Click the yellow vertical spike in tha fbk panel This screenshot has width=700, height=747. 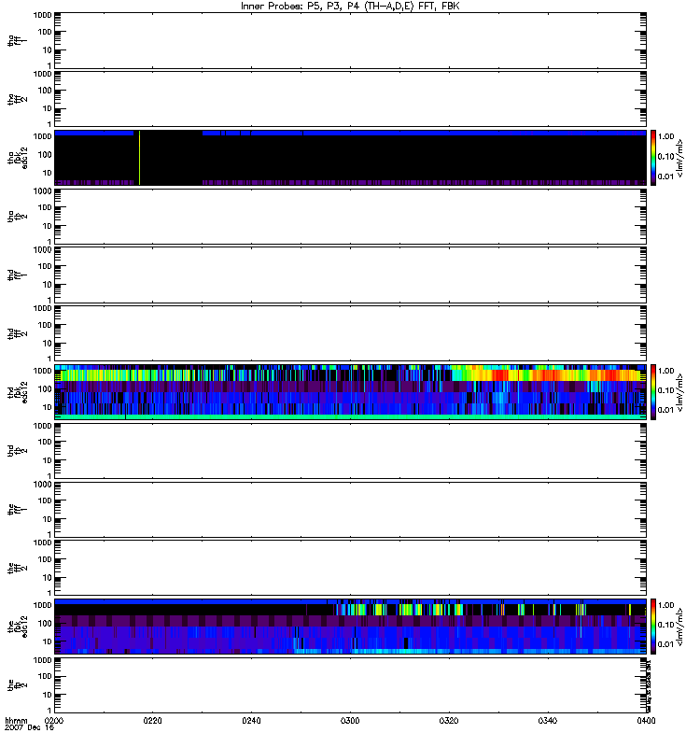pos(139,158)
